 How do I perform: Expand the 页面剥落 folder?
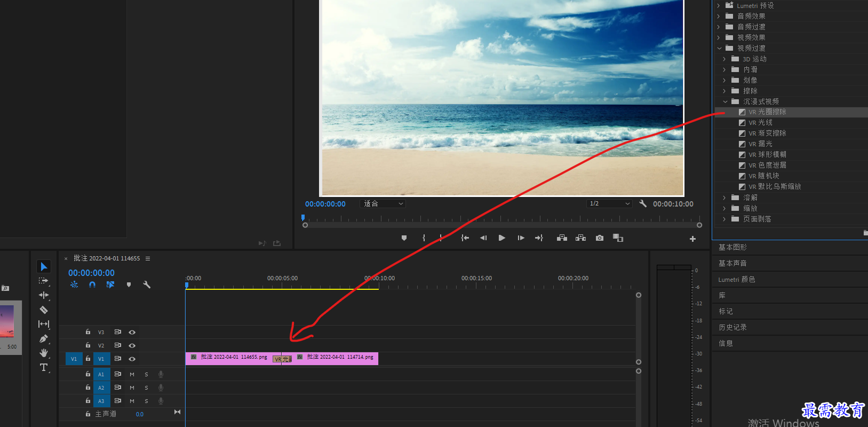point(724,219)
